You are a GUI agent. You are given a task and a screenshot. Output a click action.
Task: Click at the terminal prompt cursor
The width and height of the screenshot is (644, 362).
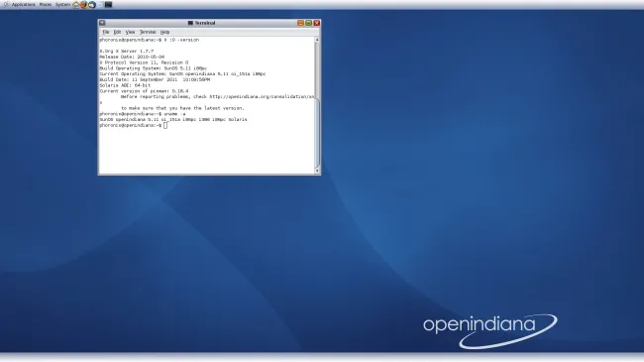(x=165, y=125)
